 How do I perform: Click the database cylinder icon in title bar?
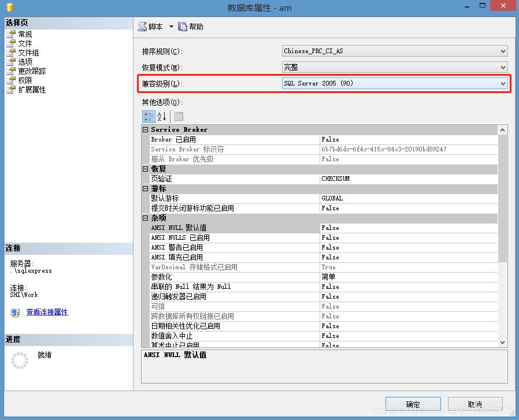9,8
